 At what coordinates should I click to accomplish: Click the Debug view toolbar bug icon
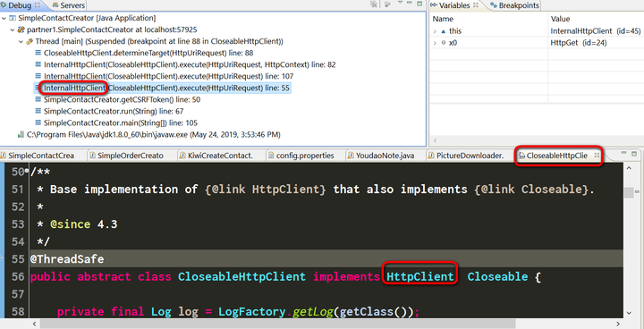pyautogui.click(x=374, y=4)
